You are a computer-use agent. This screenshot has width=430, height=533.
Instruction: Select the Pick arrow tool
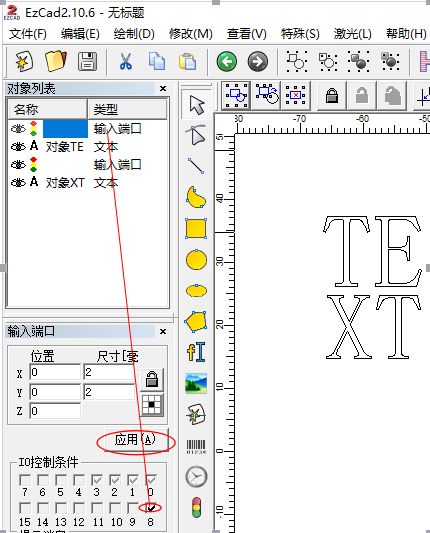(196, 105)
